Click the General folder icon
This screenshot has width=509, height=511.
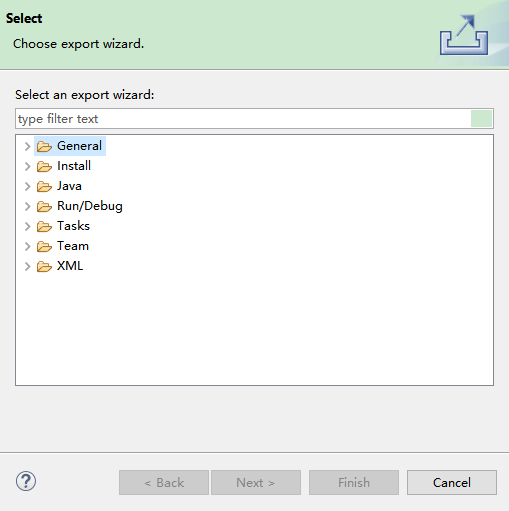click(x=44, y=146)
